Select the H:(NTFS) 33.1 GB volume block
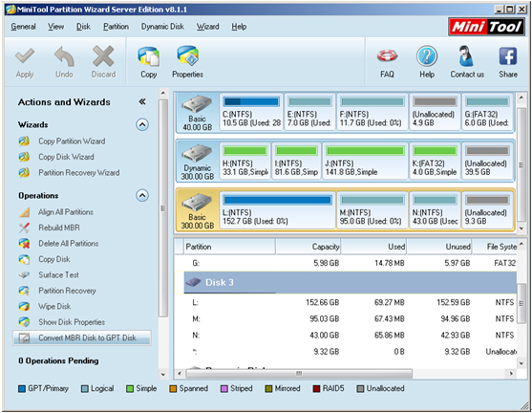 point(245,162)
